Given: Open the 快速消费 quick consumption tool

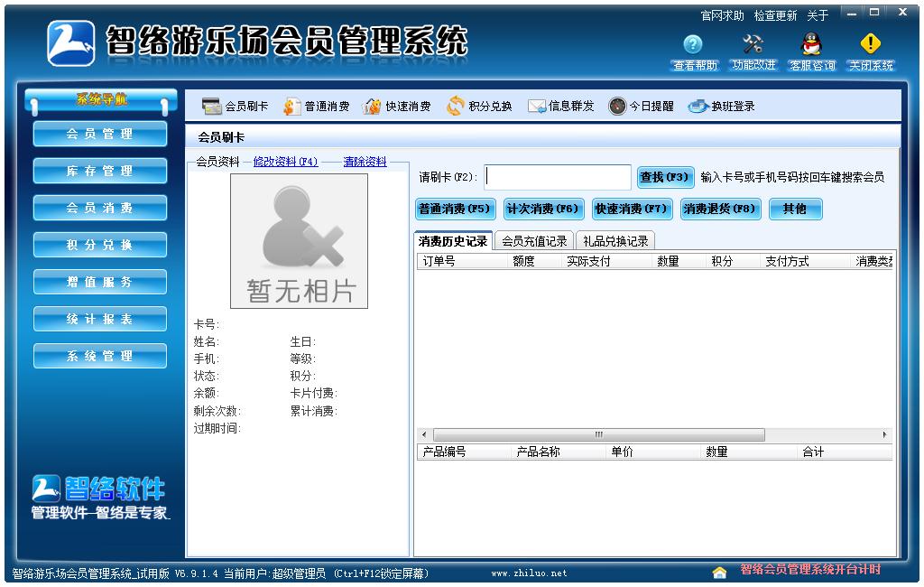Looking at the screenshot, I should (394, 105).
